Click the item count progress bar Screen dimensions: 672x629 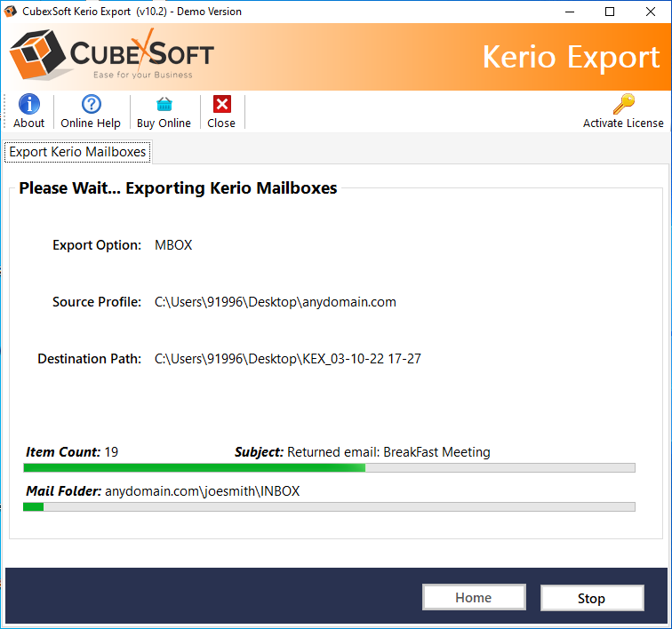pos(329,467)
